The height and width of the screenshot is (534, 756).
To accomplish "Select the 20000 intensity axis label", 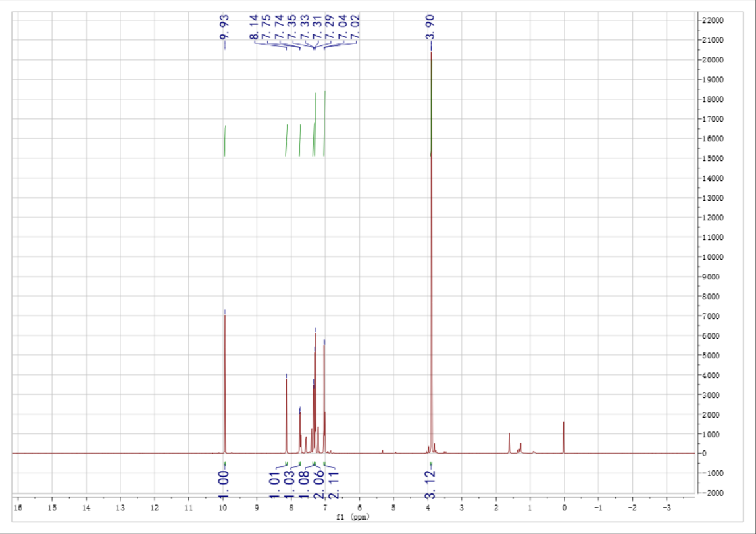I will [713, 61].
